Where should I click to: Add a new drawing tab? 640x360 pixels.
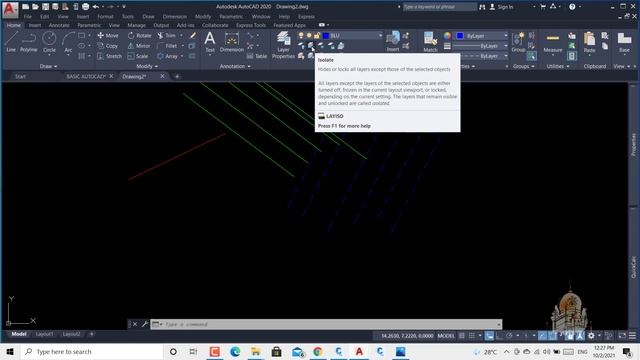click(177, 76)
